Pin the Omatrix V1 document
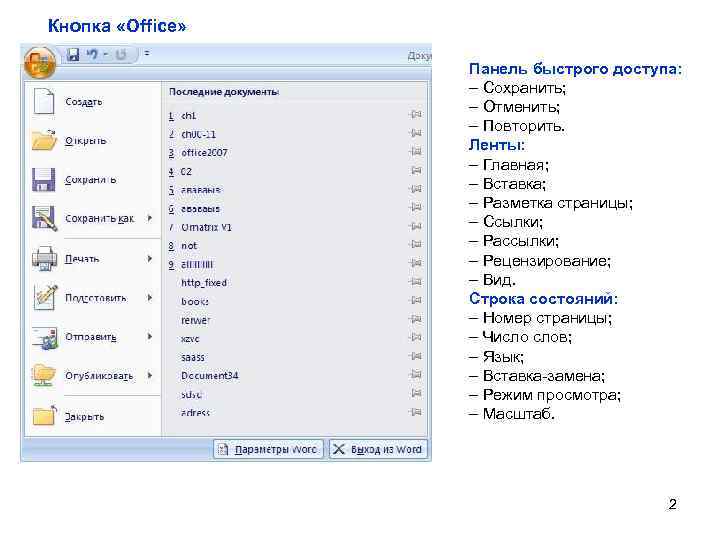 pyautogui.click(x=416, y=226)
